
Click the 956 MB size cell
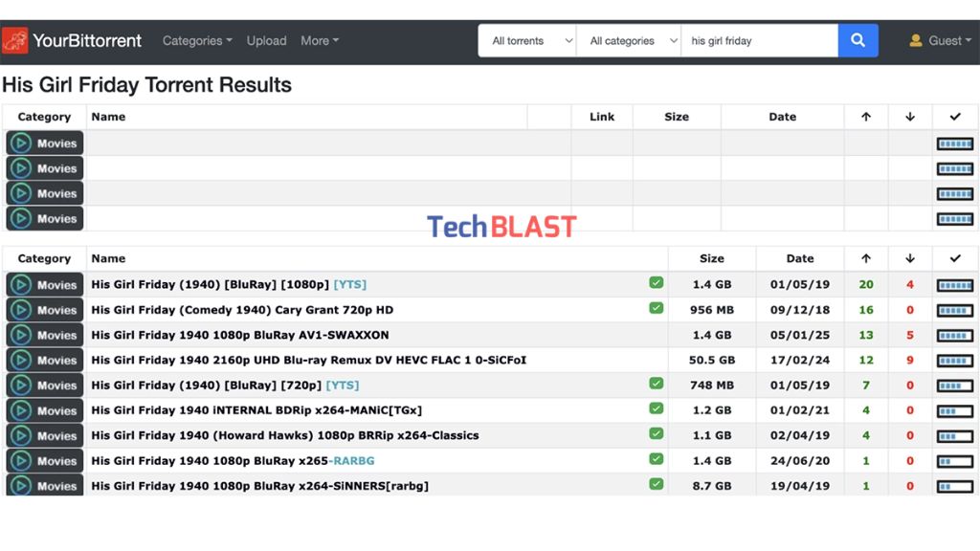[712, 310]
